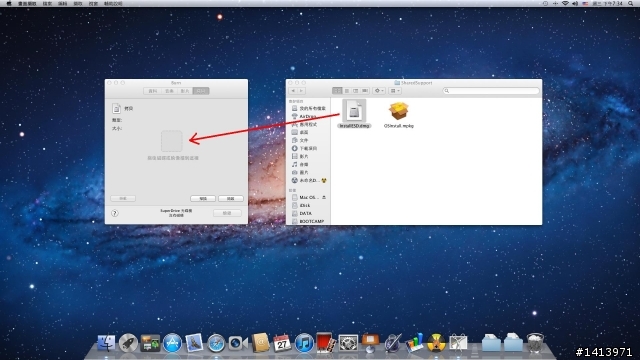The height and width of the screenshot is (360, 640).
Task: Select the InstallESD.dmg file in Finder
Action: point(354,114)
